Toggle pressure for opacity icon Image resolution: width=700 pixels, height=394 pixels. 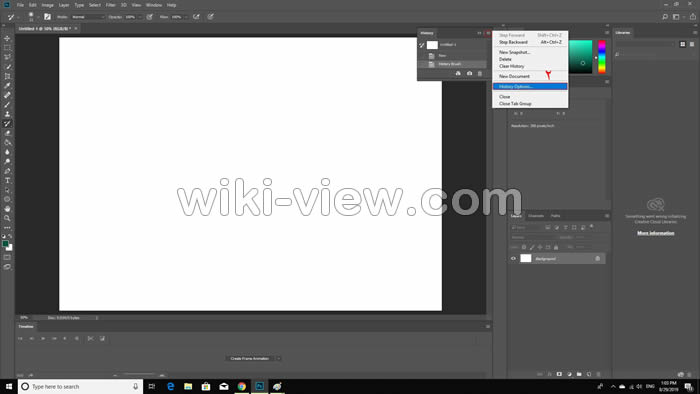coord(150,17)
